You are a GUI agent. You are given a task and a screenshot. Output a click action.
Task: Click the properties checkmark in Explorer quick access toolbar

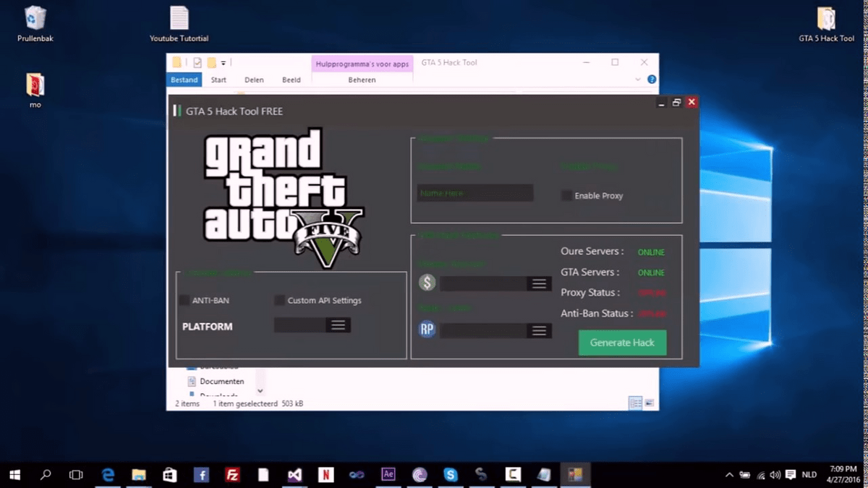pyautogui.click(x=197, y=63)
